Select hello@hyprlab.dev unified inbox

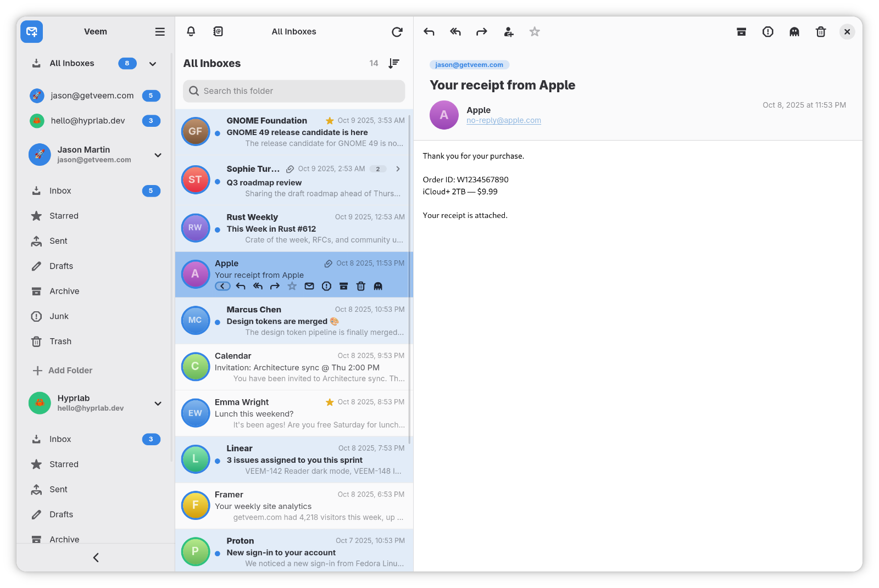(x=96, y=121)
